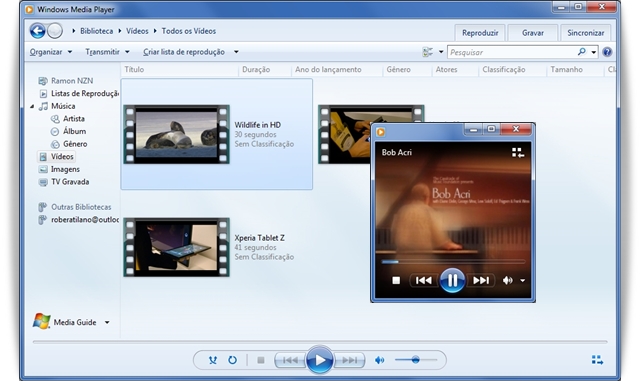Open the Organizar dropdown menu
Image resolution: width=640 pixels, height=381 pixels.
pos(51,52)
